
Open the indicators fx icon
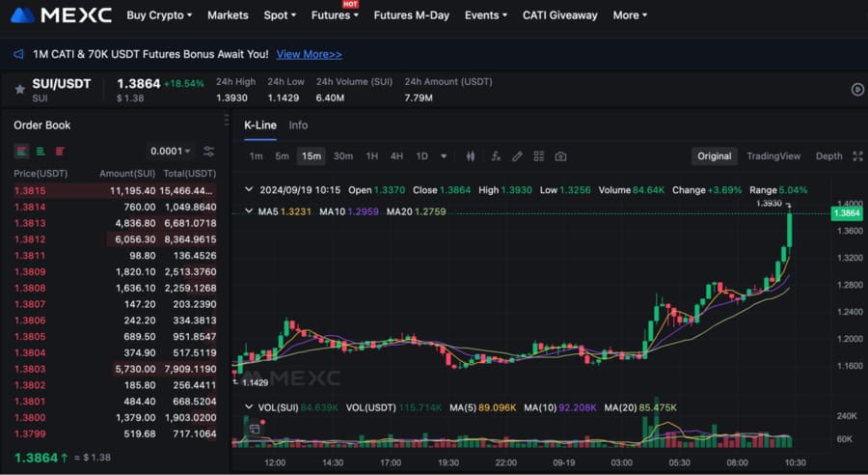[x=496, y=156]
